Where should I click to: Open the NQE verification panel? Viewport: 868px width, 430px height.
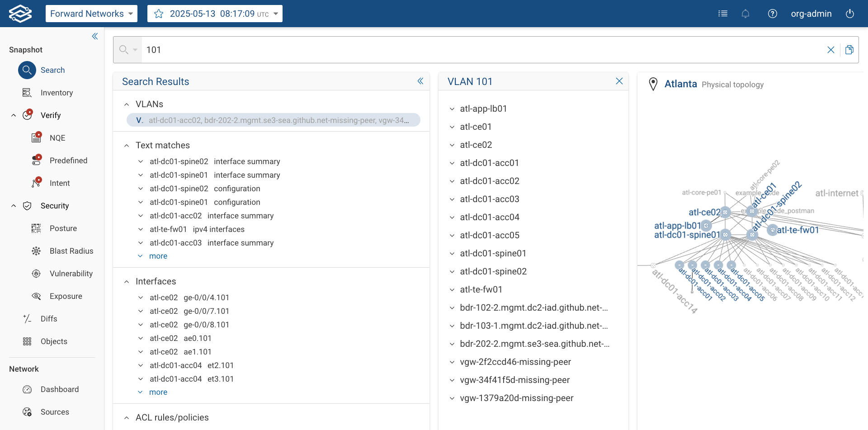point(57,137)
